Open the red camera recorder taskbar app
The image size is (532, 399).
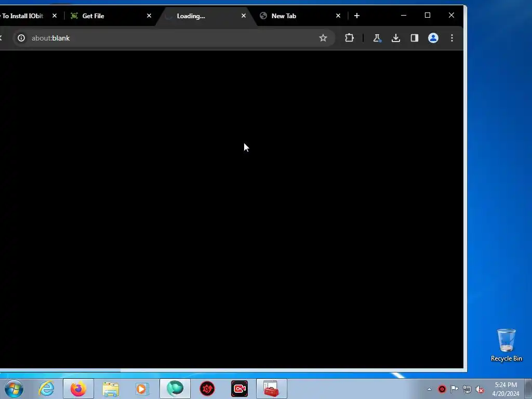tap(239, 389)
